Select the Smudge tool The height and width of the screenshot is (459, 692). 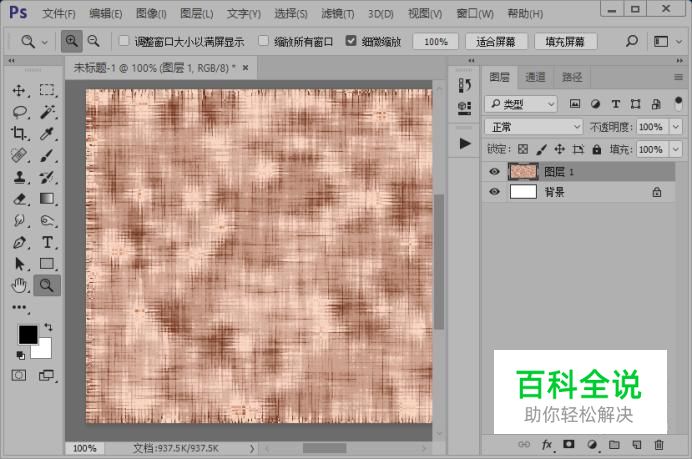click(x=19, y=220)
